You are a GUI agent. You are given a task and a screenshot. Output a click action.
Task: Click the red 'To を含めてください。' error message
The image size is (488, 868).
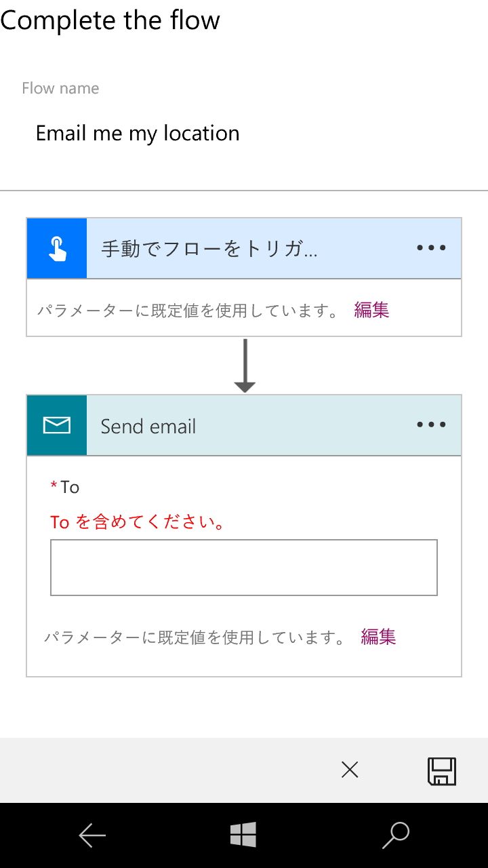[138, 522]
